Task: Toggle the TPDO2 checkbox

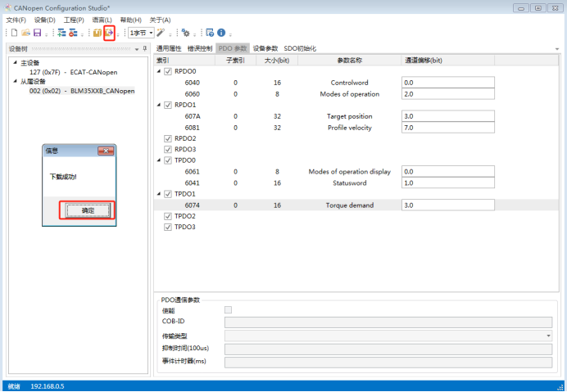Action: [x=168, y=216]
